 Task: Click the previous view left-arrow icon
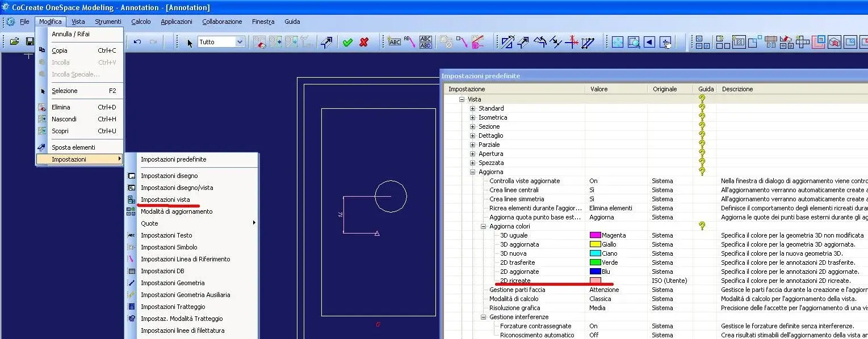click(649, 42)
